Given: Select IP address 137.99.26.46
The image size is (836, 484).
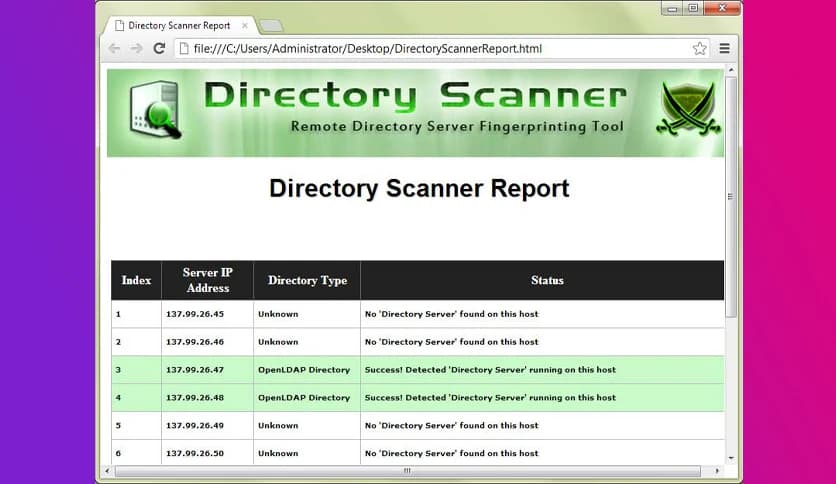Looking at the screenshot, I should point(195,342).
